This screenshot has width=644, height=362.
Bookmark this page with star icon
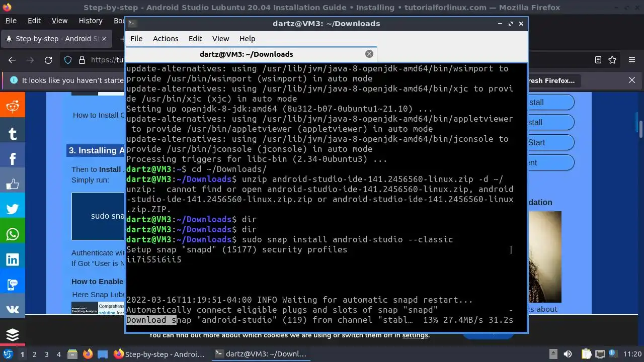[x=612, y=60]
